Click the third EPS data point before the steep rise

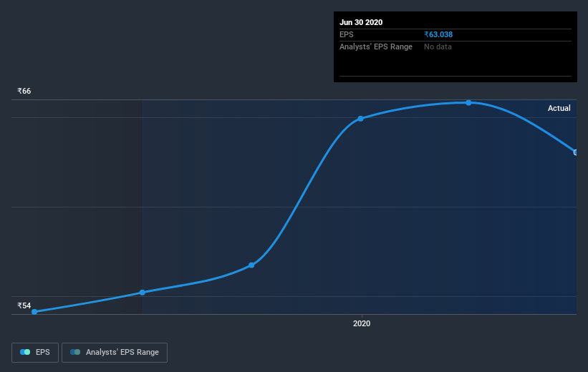tap(251, 265)
